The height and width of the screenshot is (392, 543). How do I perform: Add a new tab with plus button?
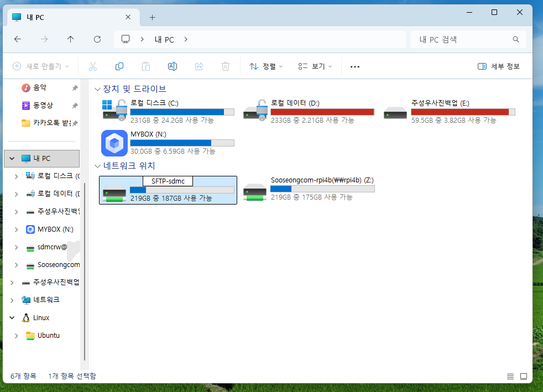[153, 17]
